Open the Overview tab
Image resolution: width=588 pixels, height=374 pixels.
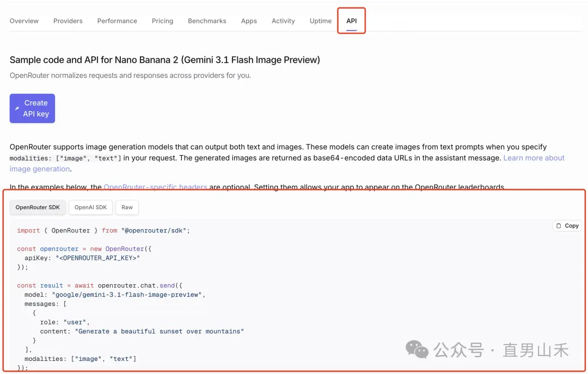pos(24,21)
